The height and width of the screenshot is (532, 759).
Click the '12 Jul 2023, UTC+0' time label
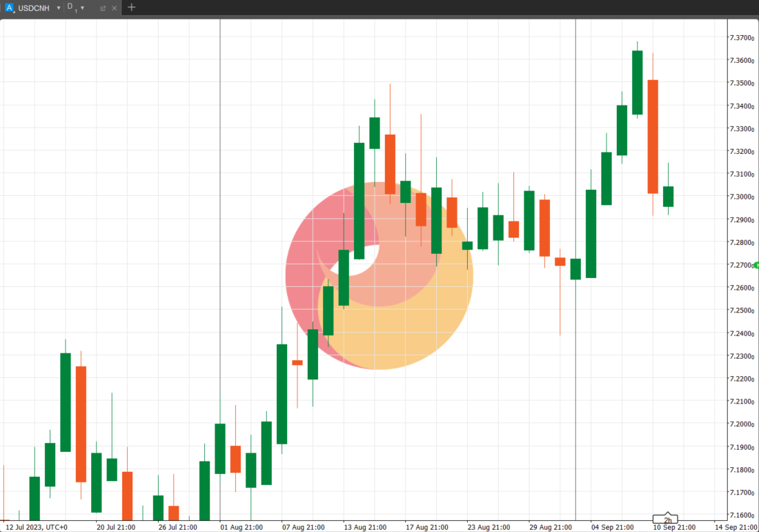[37, 527]
